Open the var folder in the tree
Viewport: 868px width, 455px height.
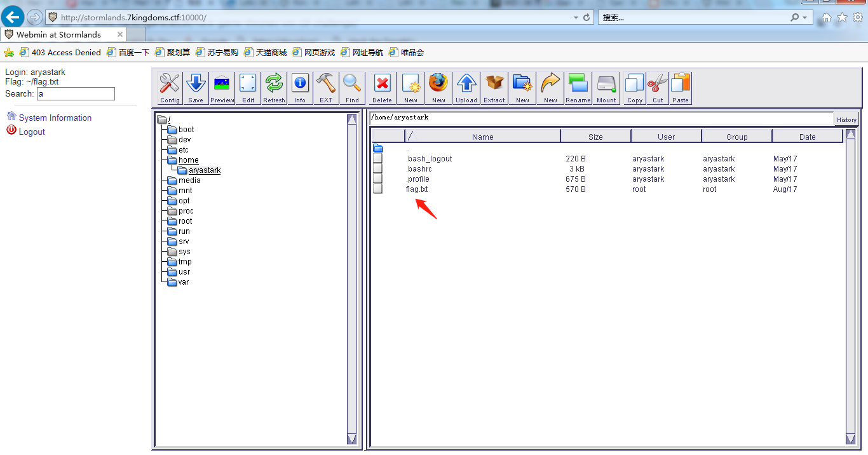pyautogui.click(x=183, y=282)
